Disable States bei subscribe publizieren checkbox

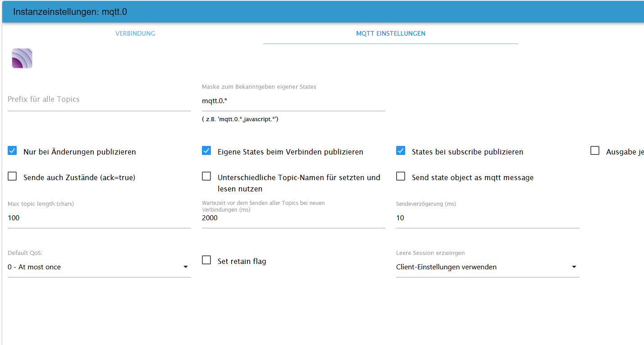click(401, 151)
